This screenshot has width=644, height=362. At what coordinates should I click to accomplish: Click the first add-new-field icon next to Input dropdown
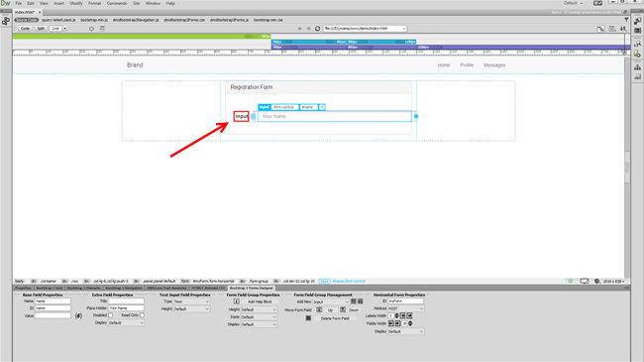(354, 302)
